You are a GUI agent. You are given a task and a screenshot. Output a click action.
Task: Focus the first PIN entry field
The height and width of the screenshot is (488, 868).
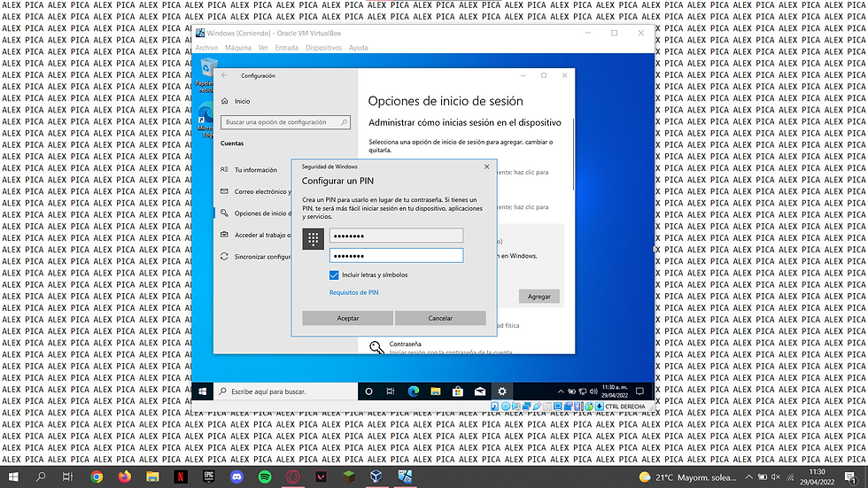397,236
